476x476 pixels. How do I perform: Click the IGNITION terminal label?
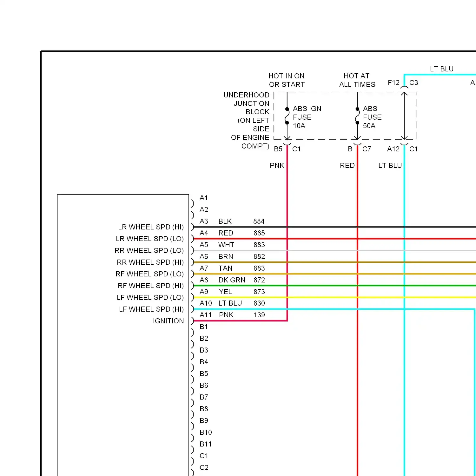(168, 321)
